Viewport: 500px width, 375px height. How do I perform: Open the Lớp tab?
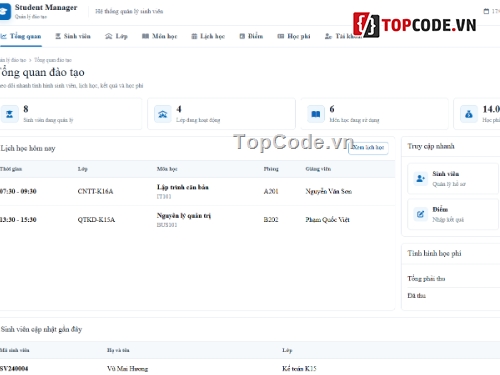[116, 36]
